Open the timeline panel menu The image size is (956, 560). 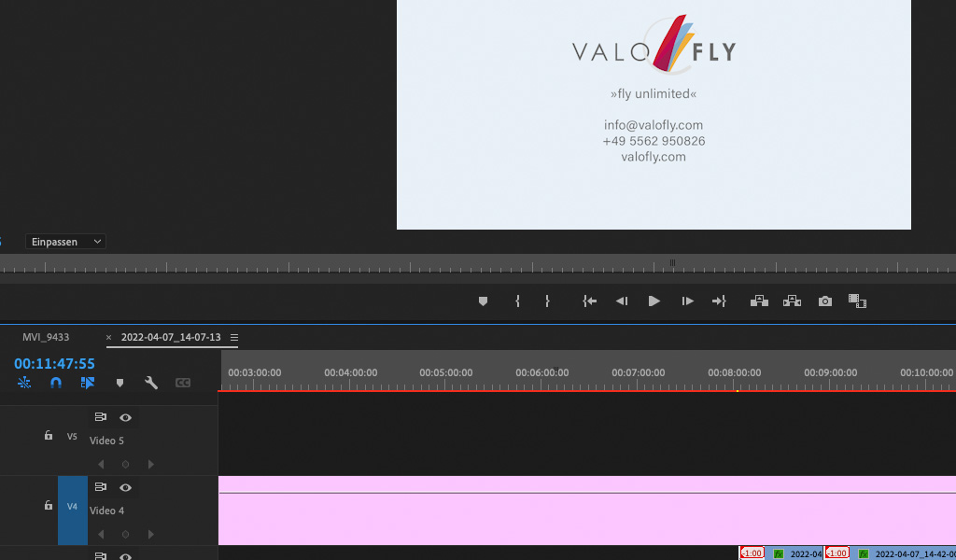(234, 338)
